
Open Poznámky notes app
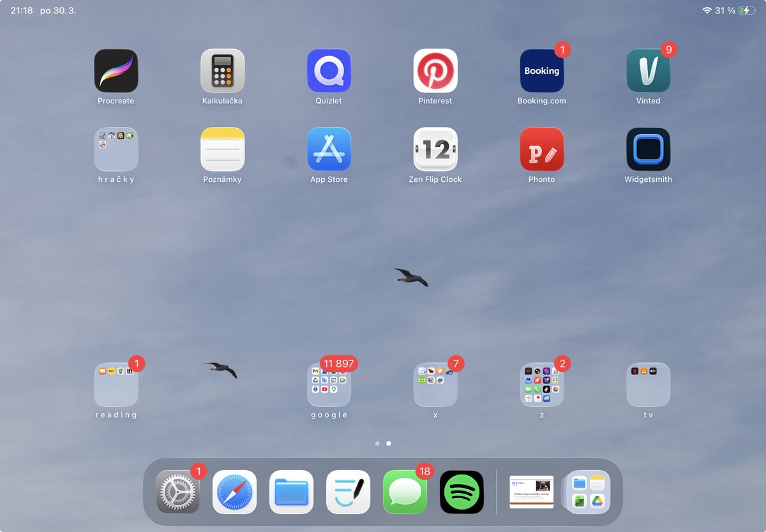coord(223,149)
